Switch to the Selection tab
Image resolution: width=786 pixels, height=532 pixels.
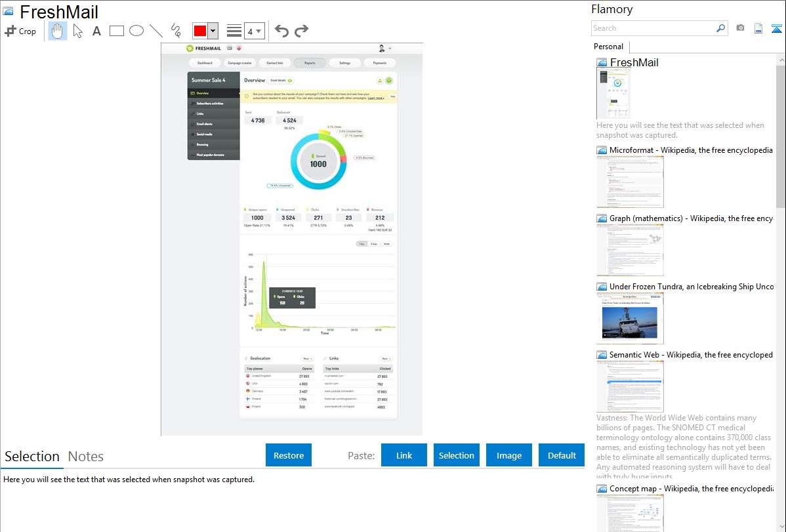coord(32,457)
